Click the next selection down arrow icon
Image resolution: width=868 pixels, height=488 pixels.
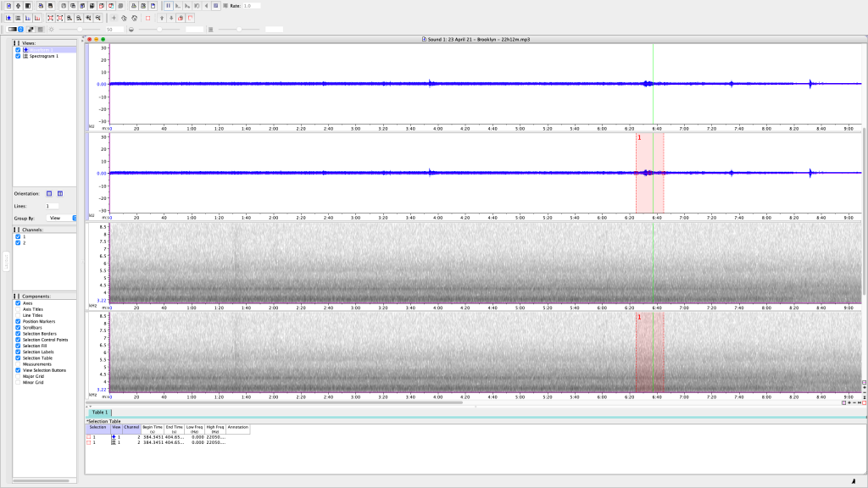(x=171, y=17)
